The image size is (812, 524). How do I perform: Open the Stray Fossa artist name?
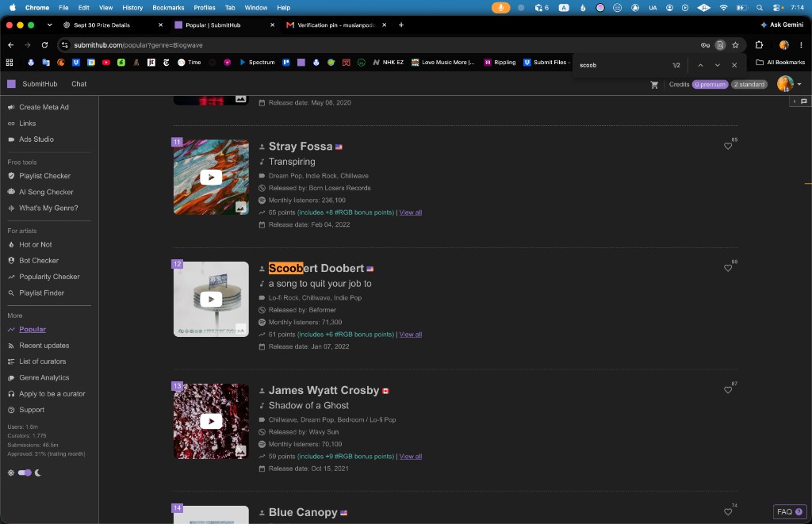(x=301, y=147)
